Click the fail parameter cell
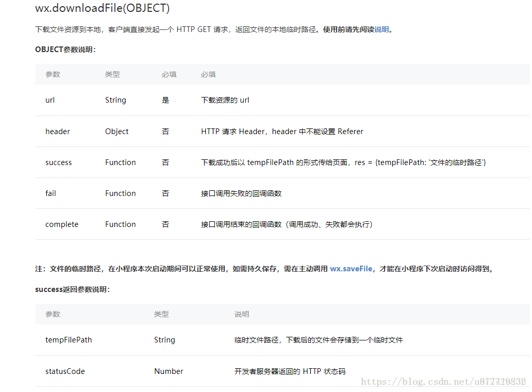532x392 pixels. (x=51, y=193)
